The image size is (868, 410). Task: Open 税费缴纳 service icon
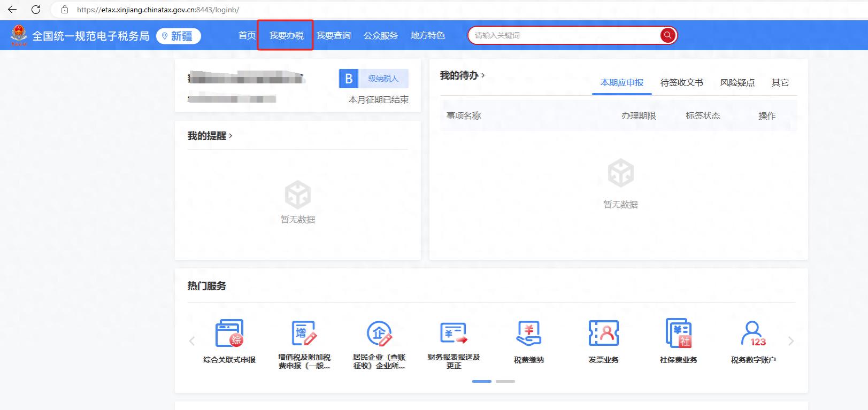[x=529, y=334]
